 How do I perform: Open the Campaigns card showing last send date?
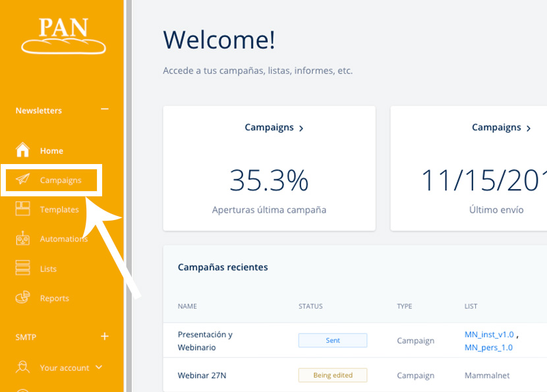[x=502, y=128]
